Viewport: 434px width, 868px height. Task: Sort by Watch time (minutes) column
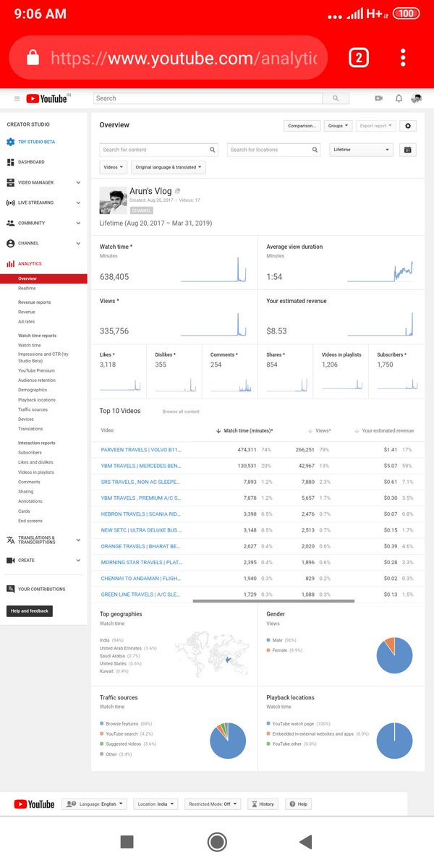click(245, 430)
